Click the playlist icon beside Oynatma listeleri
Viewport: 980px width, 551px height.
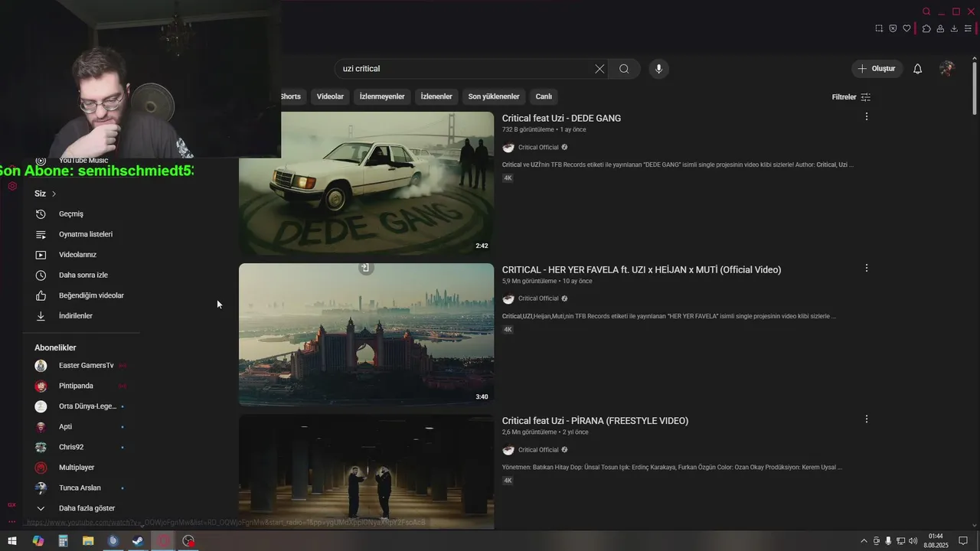pyautogui.click(x=41, y=234)
